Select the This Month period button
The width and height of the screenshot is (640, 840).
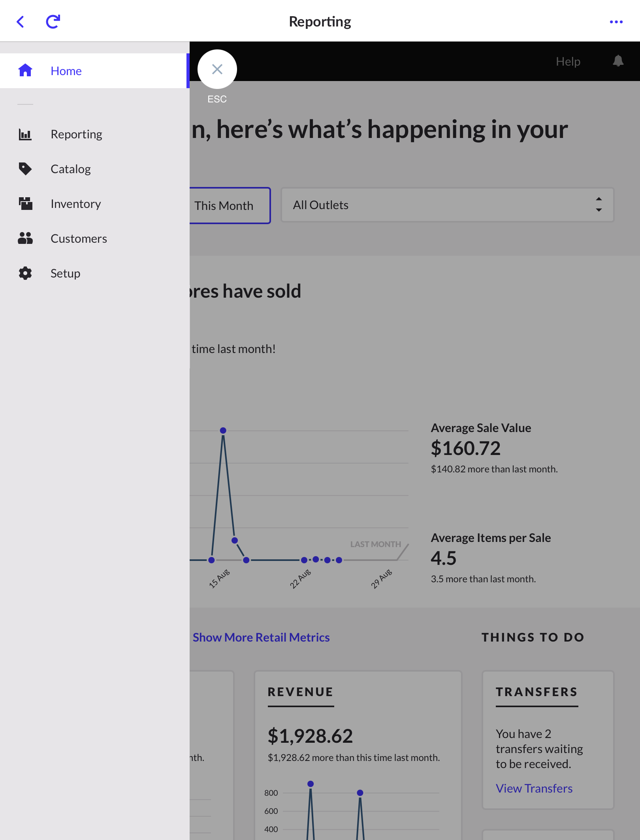point(229,206)
